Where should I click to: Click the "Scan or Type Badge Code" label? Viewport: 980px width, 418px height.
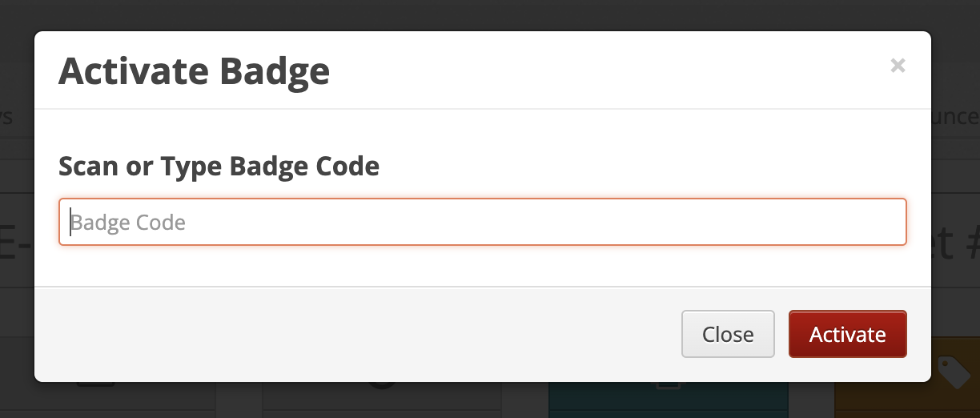[x=219, y=166]
